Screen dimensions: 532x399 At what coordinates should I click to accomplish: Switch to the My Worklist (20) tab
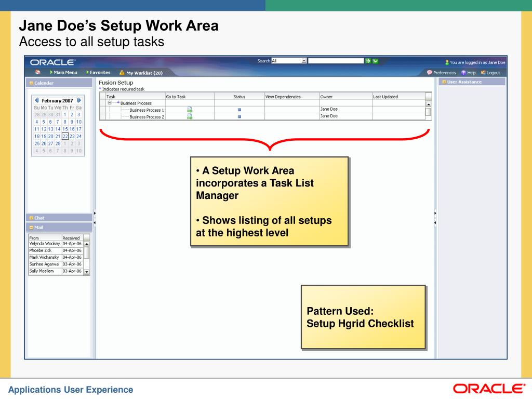144,73
